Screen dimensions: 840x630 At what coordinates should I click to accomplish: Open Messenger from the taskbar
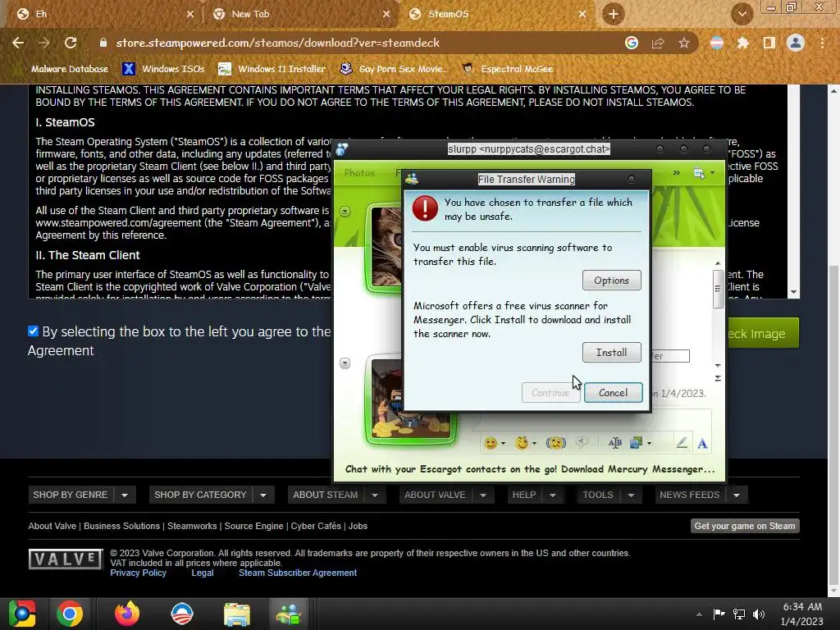click(289, 614)
